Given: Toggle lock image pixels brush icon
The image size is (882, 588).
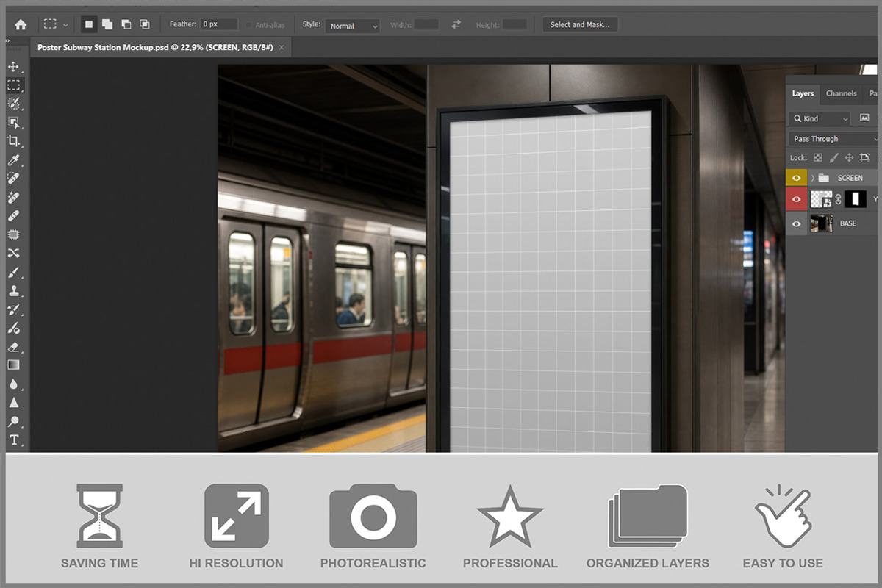Looking at the screenshot, I should (x=833, y=157).
